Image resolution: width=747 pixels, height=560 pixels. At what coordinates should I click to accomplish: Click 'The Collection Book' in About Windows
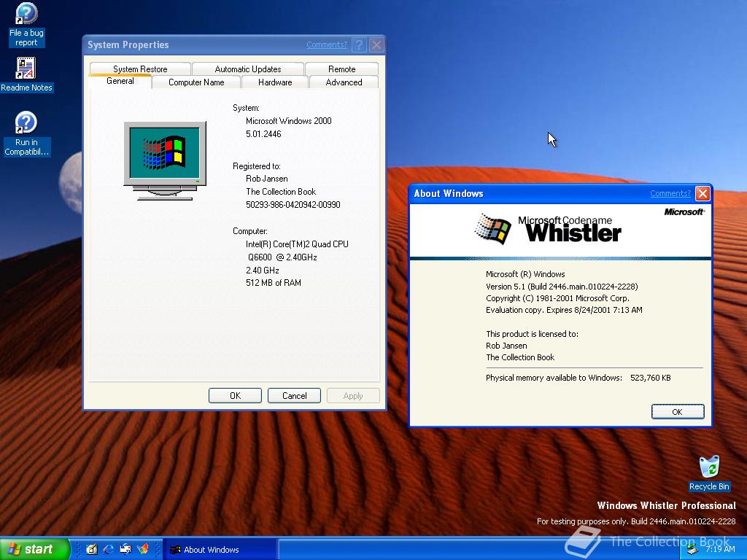point(520,357)
